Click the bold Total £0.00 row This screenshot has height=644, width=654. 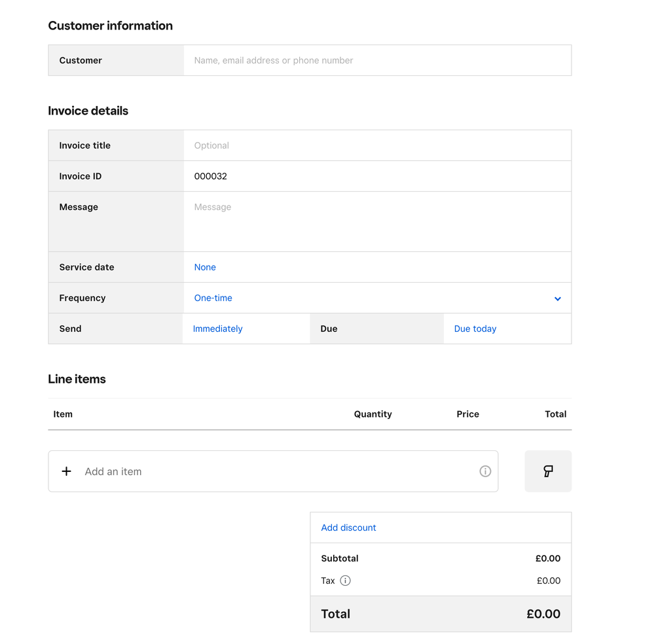pos(440,614)
